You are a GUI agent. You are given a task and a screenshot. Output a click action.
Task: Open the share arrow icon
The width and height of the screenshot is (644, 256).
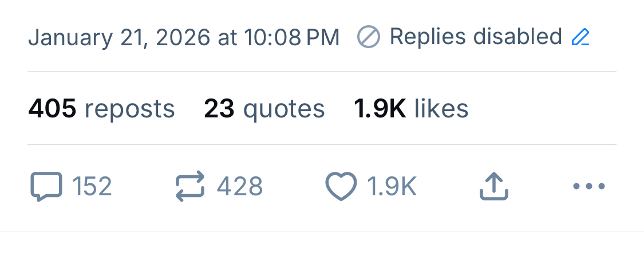tap(493, 187)
